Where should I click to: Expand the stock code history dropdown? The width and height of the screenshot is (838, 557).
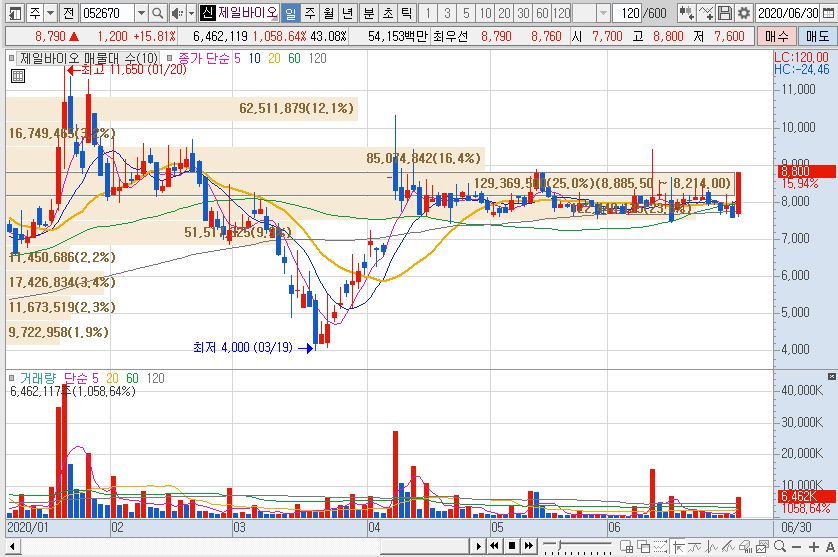[141, 13]
